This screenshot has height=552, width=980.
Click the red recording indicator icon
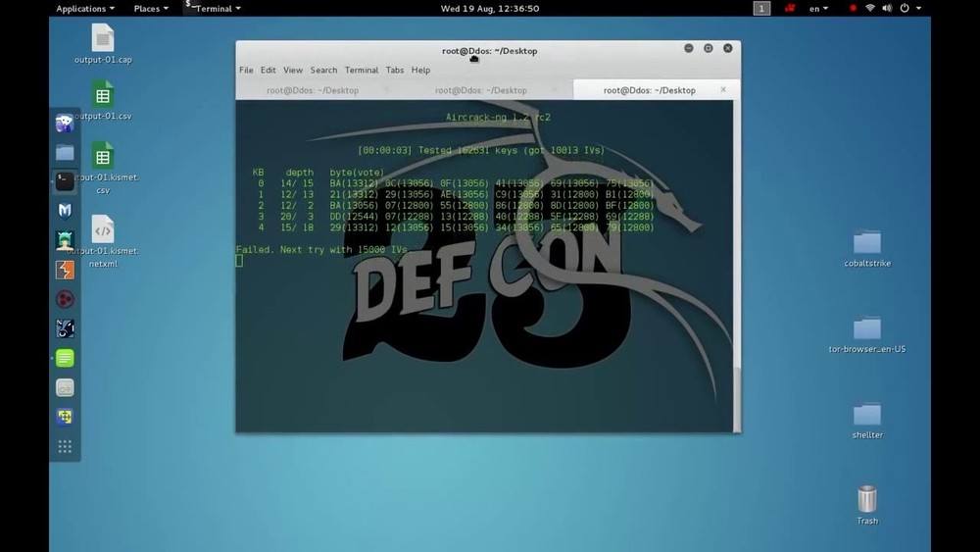point(853,8)
